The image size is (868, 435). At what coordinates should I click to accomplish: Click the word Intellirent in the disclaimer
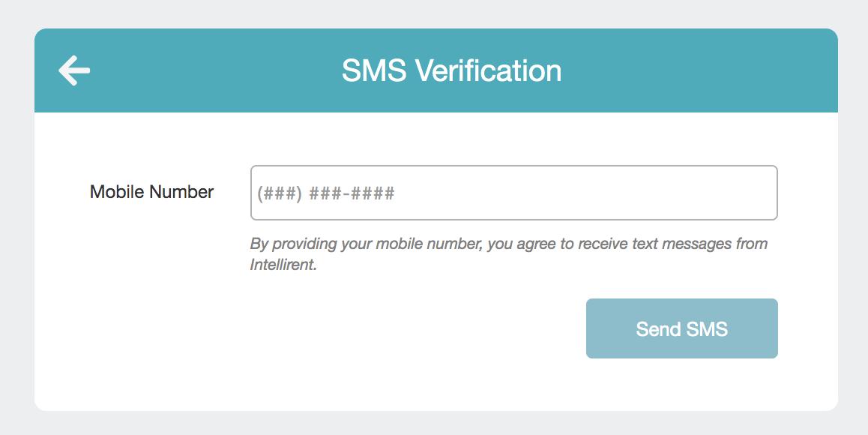pos(282,265)
